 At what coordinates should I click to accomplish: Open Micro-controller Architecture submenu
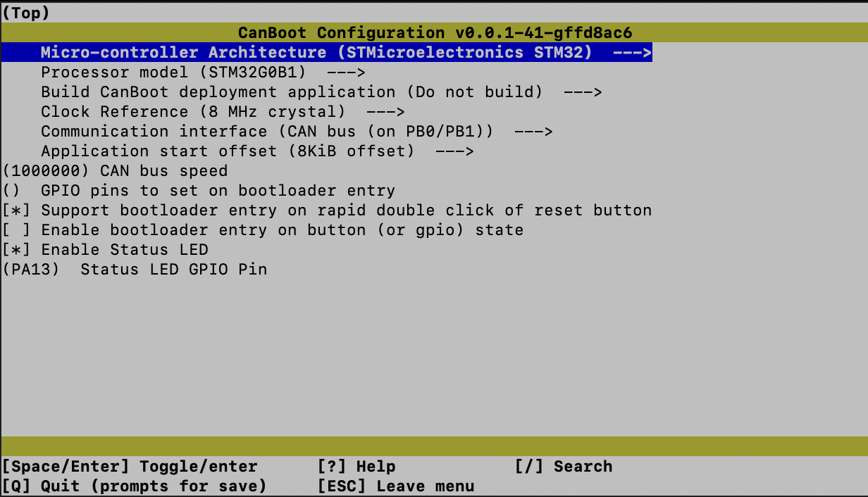316,53
